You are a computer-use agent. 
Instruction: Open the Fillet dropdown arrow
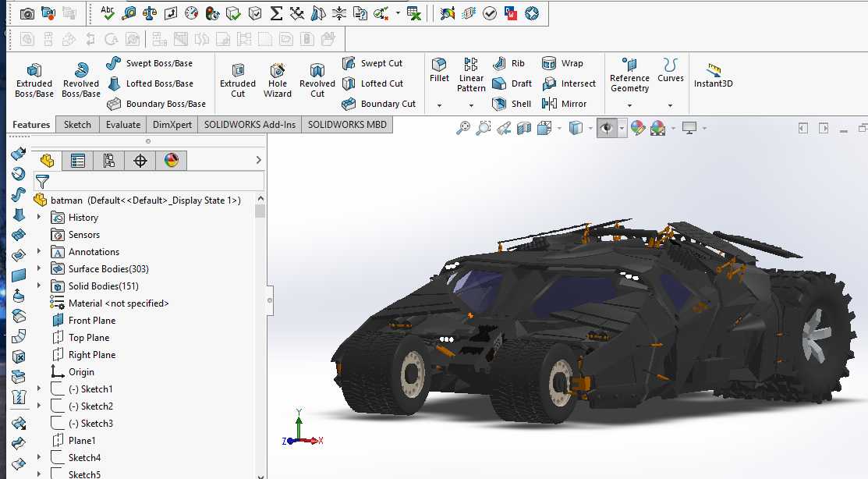click(440, 105)
